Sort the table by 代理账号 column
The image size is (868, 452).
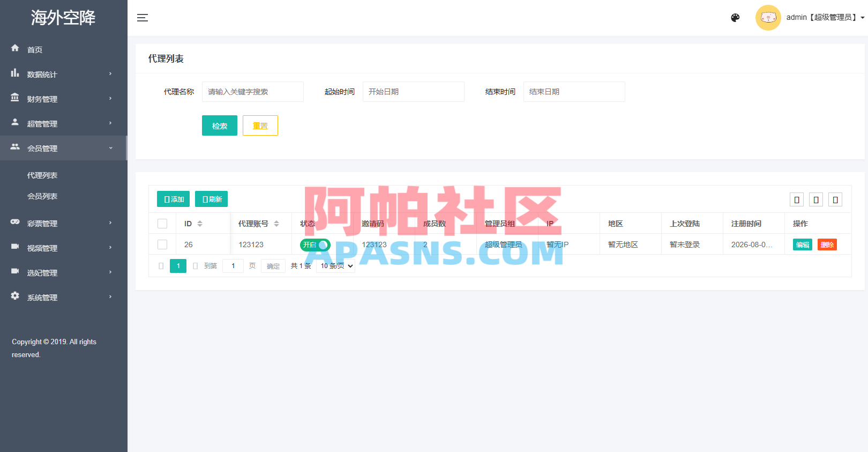(x=276, y=224)
